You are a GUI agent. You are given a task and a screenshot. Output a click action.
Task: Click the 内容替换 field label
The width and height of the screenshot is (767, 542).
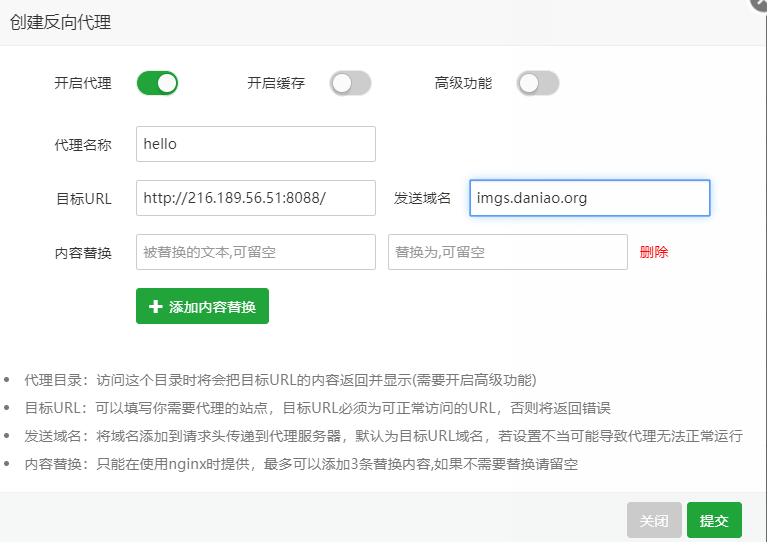(x=83, y=253)
